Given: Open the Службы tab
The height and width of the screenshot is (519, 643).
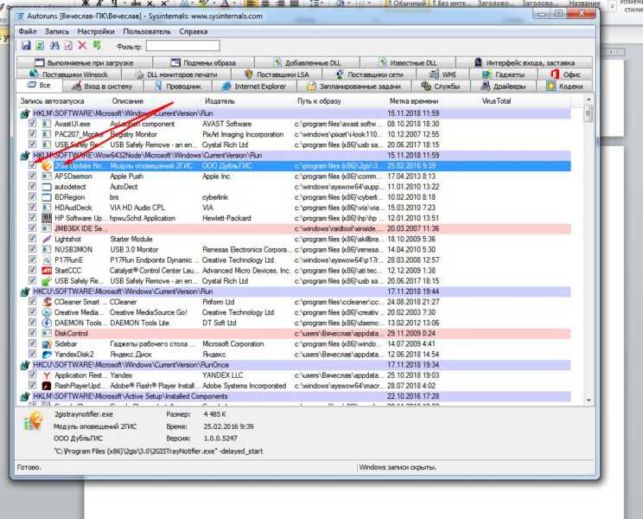Looking at the screenshot, I should [441, 86].
